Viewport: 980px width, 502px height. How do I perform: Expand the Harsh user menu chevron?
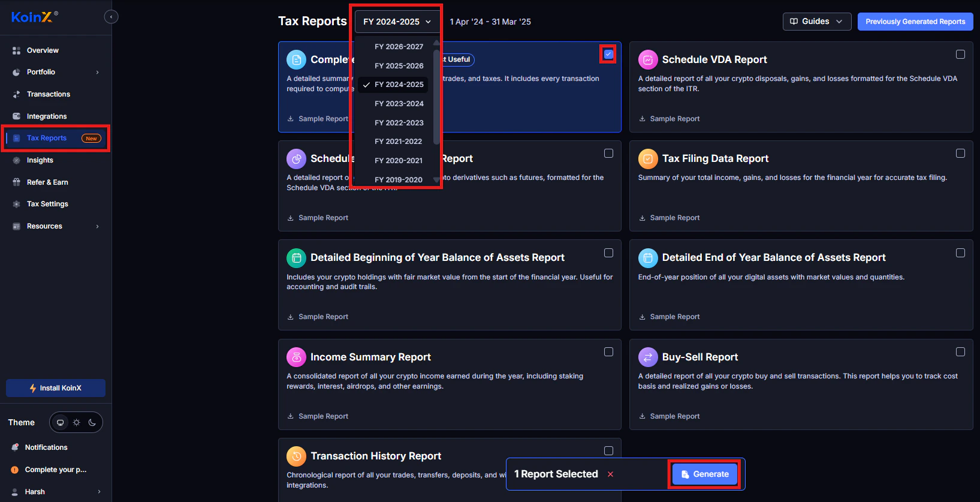click(99, 492)
